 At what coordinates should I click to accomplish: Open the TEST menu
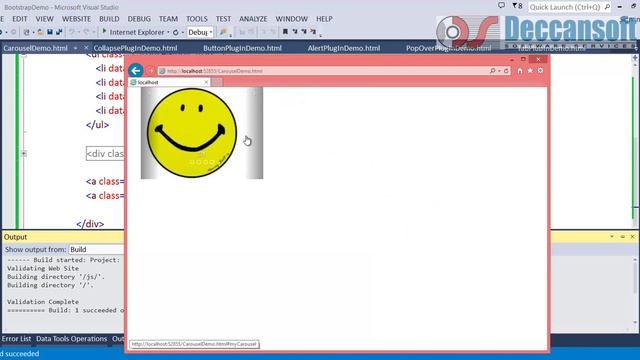pos(223,19)
